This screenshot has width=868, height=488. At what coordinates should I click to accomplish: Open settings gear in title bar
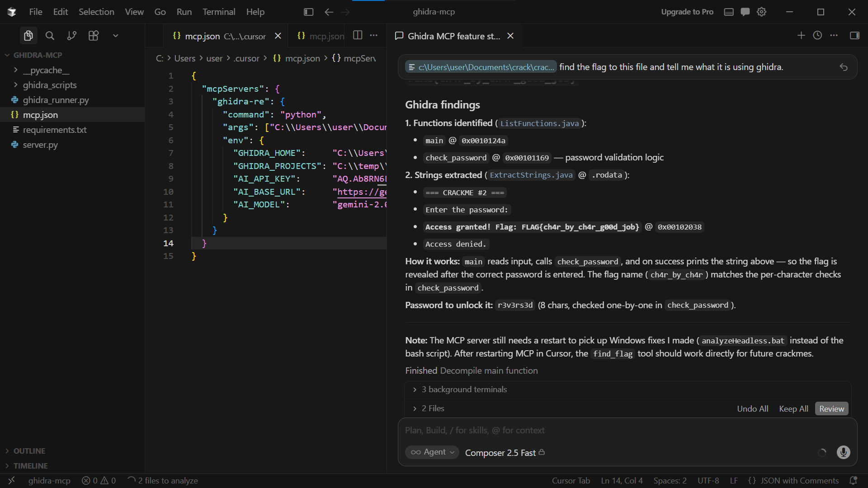tap(762, 12)
